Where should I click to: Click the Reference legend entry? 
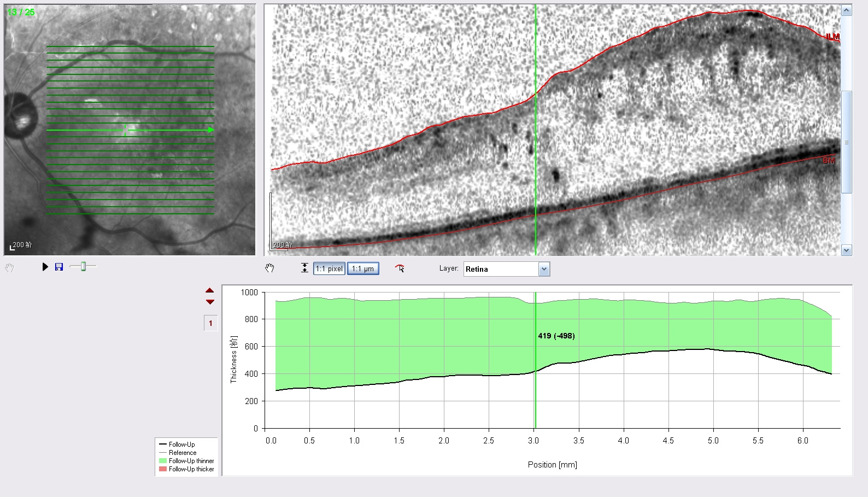(x=183, y=453)
